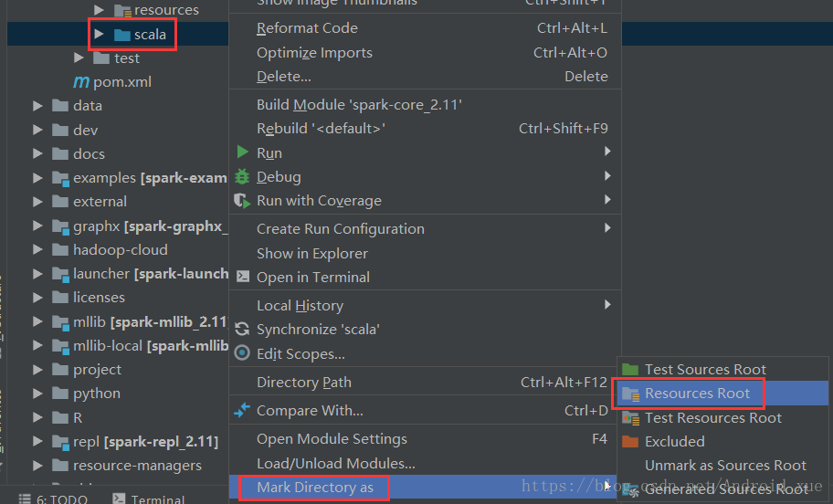Click the Ctrl+Alt+L shortcut text
Viewport: 833px width, 504px height.
(x=572, y=28)
